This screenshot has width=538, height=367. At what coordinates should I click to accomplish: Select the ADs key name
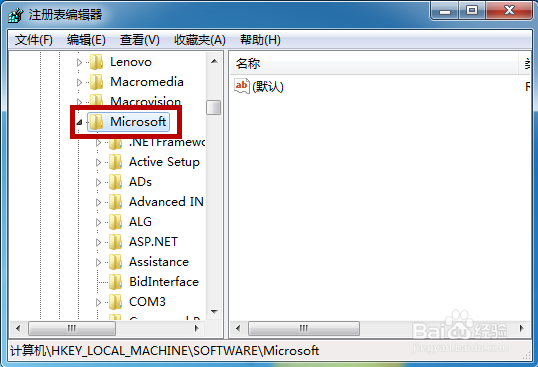click(x=140, y=182)
